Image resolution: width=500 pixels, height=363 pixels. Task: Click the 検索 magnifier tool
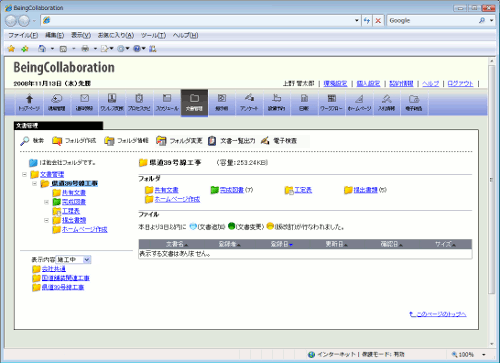(x=32, y=141)
